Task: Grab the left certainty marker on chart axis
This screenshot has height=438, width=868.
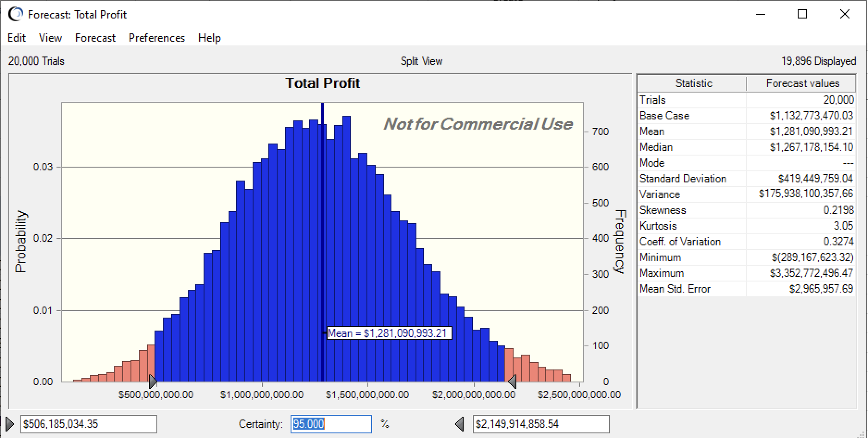Action: pyautogui.click(x=153, y=382)
